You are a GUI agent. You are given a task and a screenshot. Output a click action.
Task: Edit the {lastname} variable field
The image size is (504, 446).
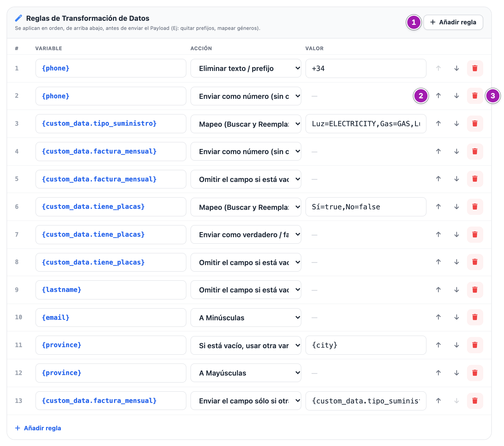click(x=111, y=290)
